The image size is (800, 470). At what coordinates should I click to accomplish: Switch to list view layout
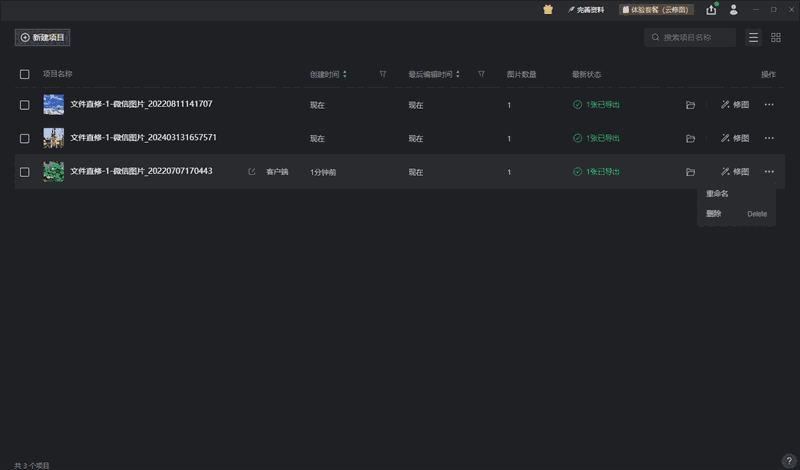pos(753,37)
